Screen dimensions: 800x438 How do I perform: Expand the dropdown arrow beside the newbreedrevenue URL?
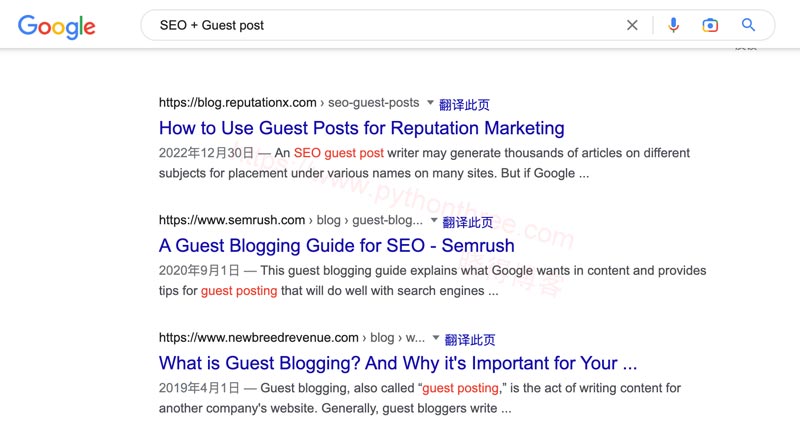point(436,339)
